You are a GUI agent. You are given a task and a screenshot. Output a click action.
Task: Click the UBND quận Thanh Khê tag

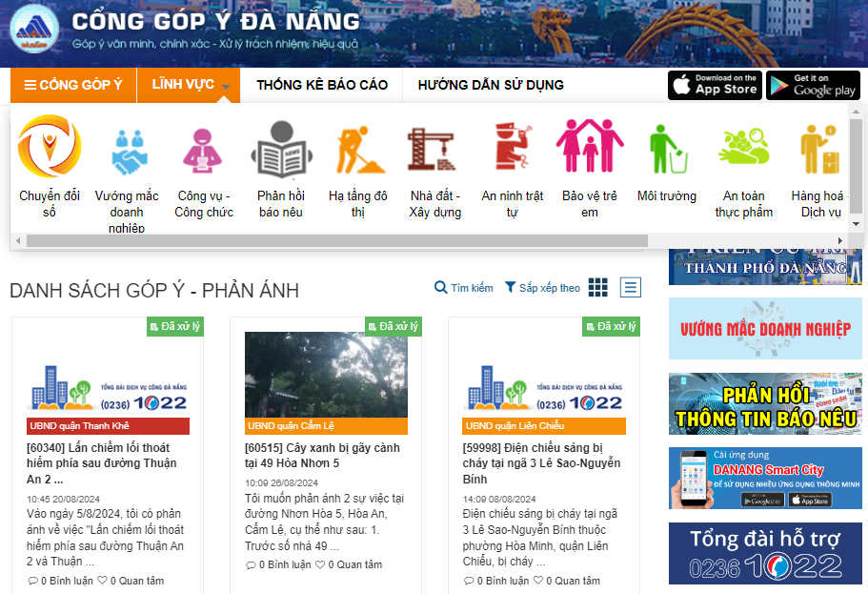coord(108,426)
